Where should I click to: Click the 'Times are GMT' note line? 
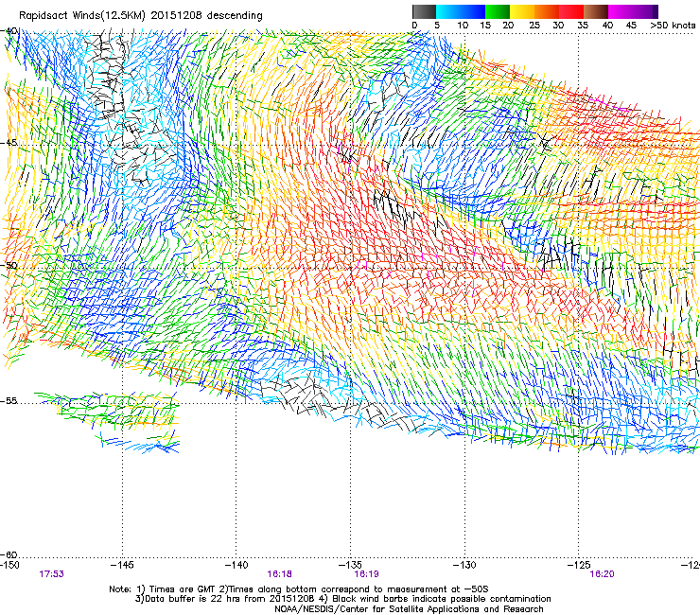[299, 589]
